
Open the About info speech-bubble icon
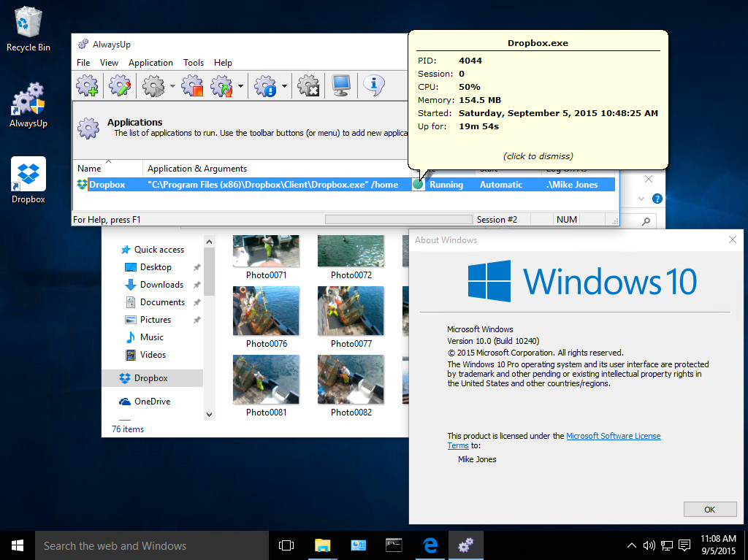(x=373, y=86)
